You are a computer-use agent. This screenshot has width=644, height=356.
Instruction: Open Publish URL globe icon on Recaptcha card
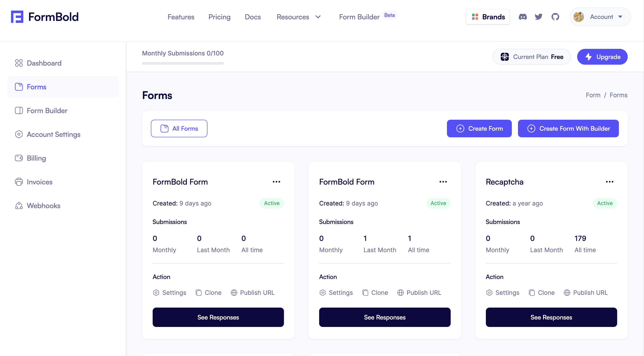pyautogui.click(x=567, y=292)
